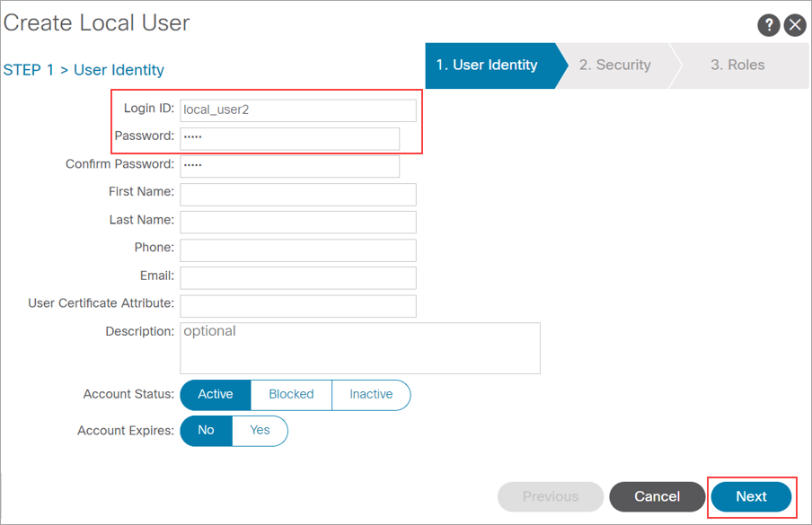This screenshot has width=812, height=525.
Task: Set Account Status to Inactive
Action: click(371, 395)
